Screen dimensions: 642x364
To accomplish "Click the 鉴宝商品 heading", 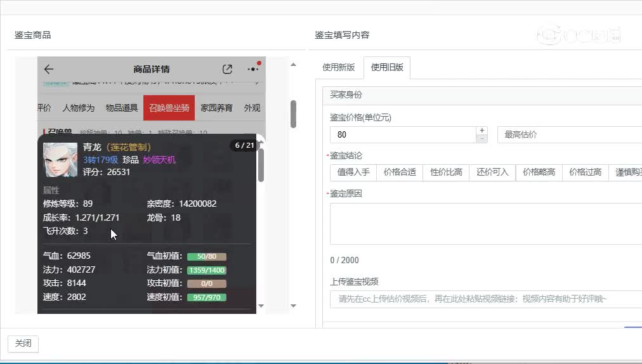I will pos(33,35).
